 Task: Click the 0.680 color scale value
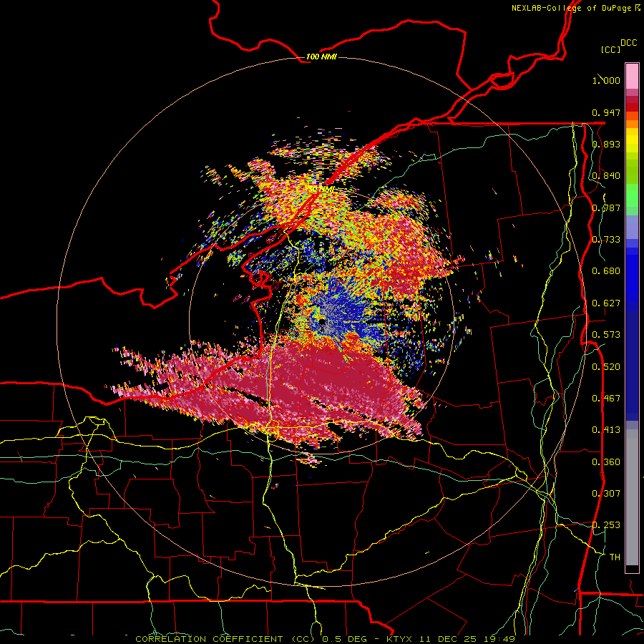pos(606,271)
